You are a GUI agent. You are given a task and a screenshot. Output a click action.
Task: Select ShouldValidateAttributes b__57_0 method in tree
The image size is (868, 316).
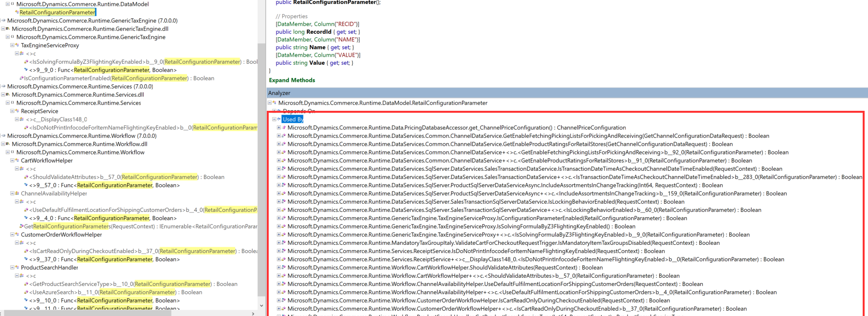coord(127,177)
